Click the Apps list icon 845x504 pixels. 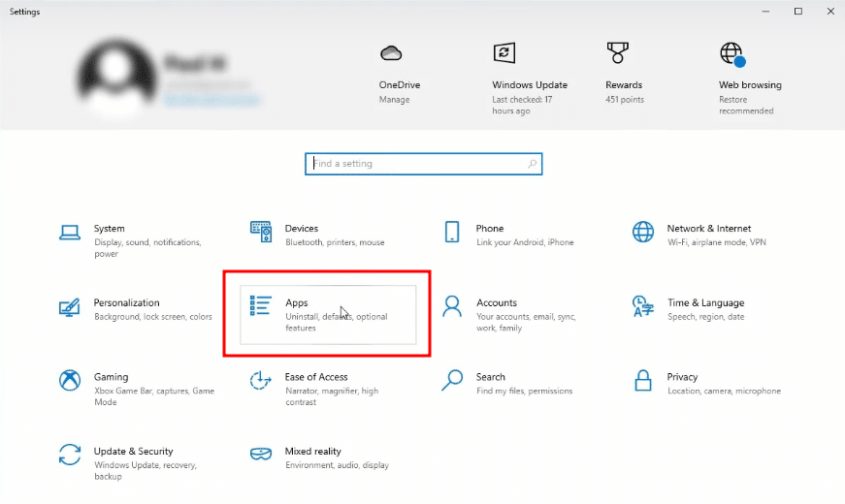pyautogui.click(x=261, y=306)
